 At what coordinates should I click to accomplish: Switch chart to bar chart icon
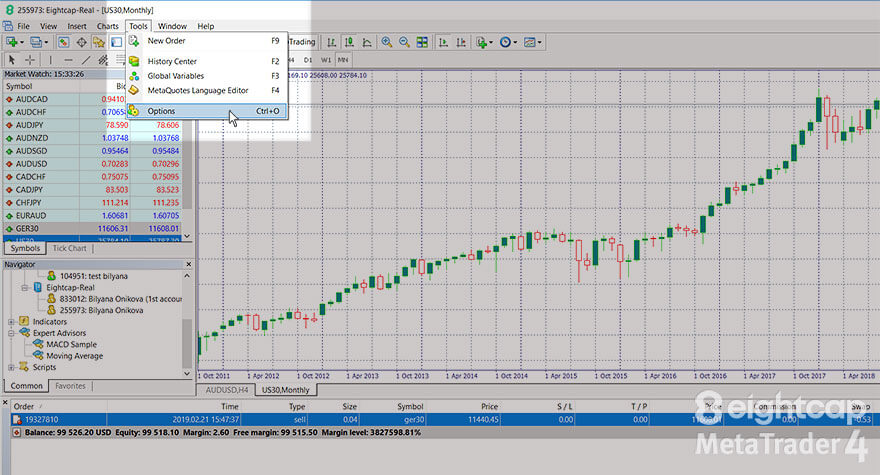coord(332,42)
